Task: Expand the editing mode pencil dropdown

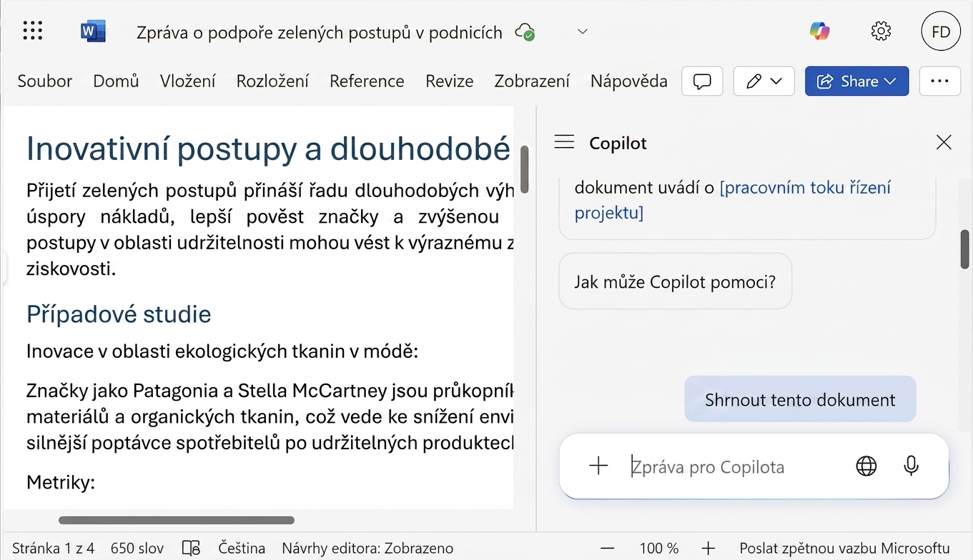Action: 764,81
